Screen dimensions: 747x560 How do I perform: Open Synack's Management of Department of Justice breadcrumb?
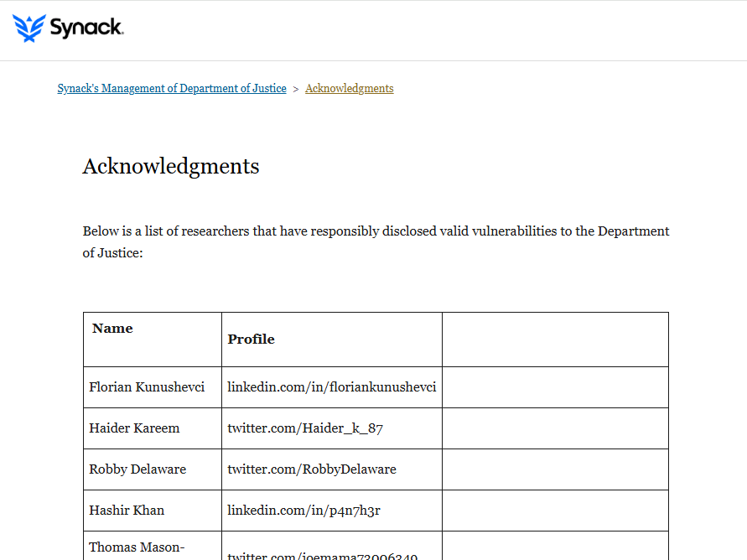pos(172,89)
